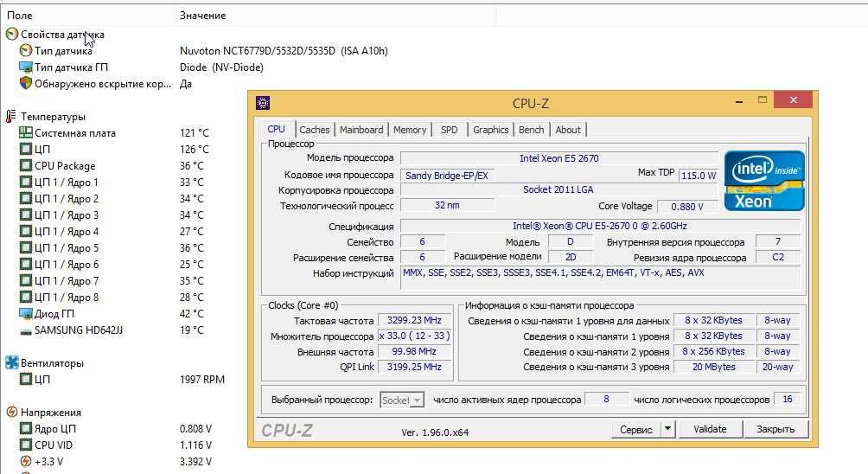Click the multiplier value x 33.0 ( 12 - 33 )

[x=414, y=336]
